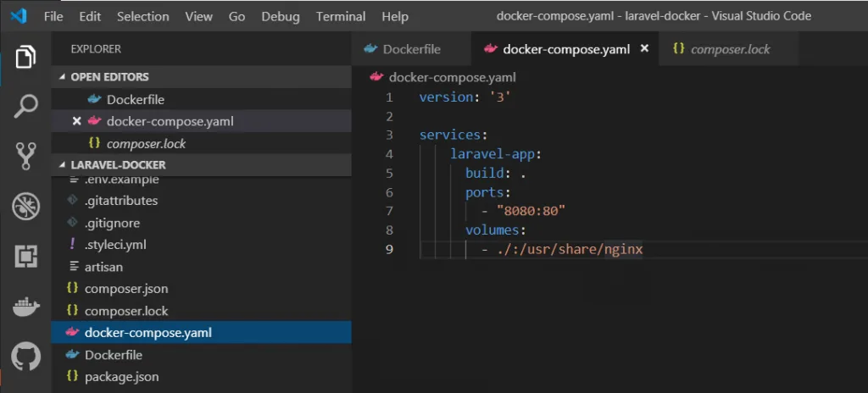Open the File menu
The image size is (868, 393).
tap(53, 17)
